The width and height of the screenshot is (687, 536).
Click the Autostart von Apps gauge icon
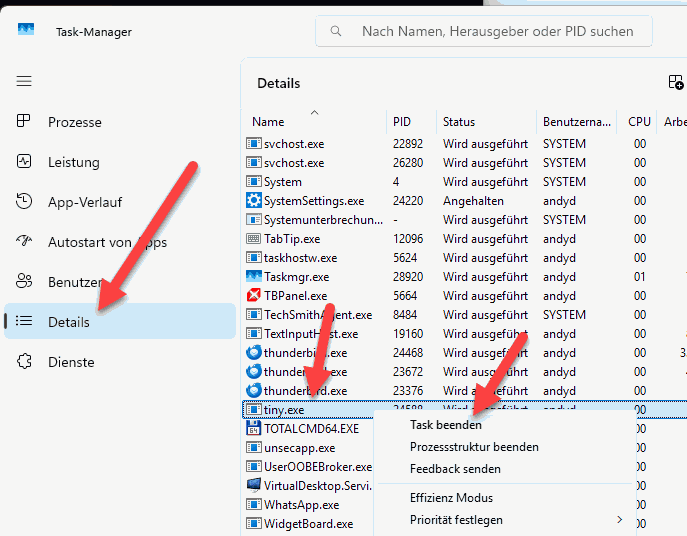24,240
